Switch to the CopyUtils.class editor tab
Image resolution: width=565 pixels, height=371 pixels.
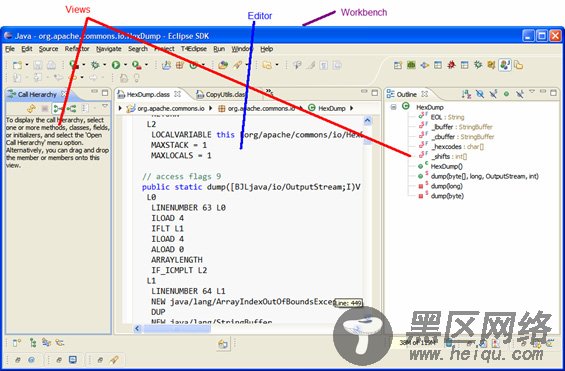coord(221,94)
